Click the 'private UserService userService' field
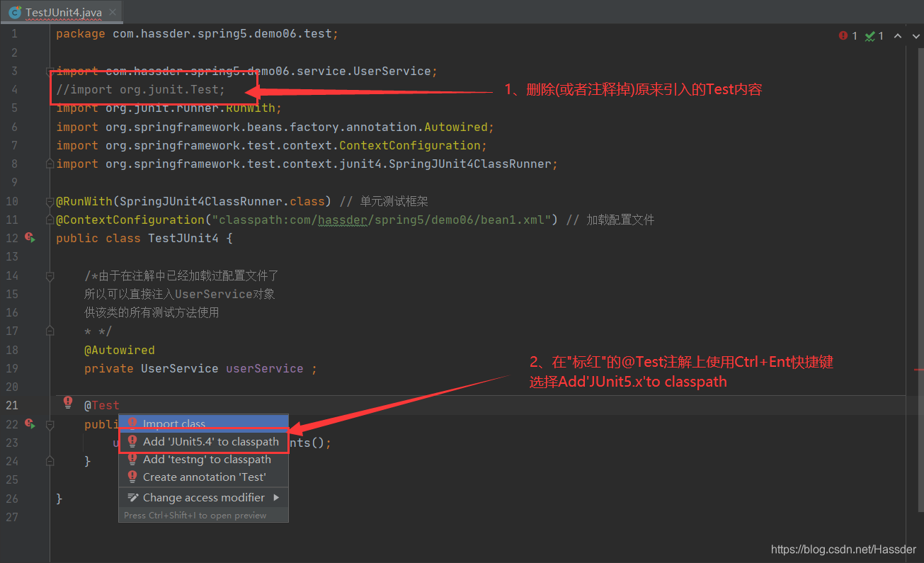 click(x=200, y=368)
